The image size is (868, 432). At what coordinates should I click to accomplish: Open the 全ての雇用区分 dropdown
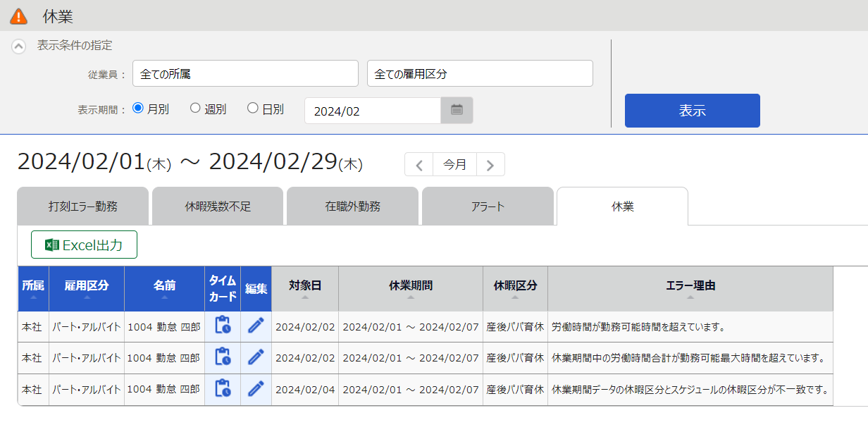(x=480, y=73)
